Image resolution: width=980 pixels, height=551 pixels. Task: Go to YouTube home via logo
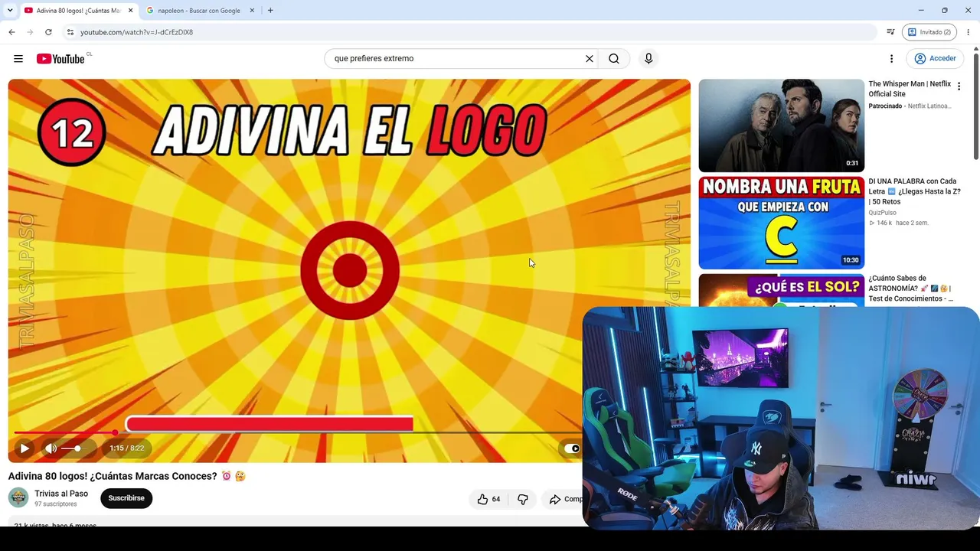(x=60, y=59)
